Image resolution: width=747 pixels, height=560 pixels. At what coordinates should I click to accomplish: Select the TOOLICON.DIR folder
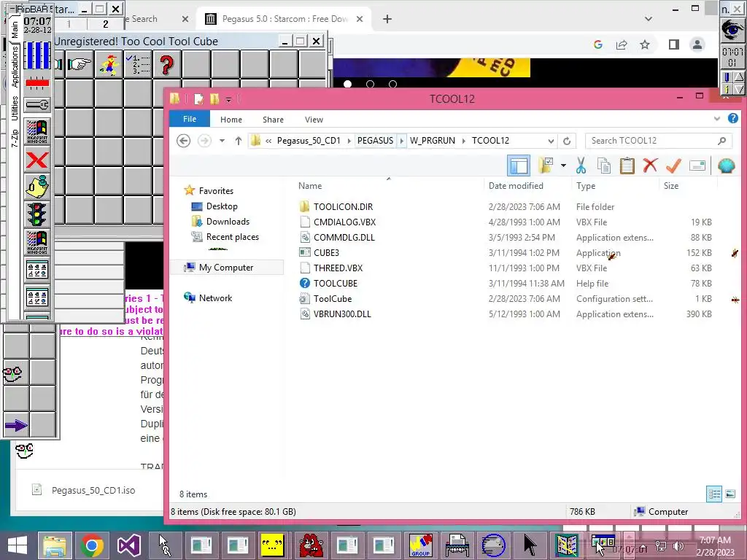tap(343, 206)
